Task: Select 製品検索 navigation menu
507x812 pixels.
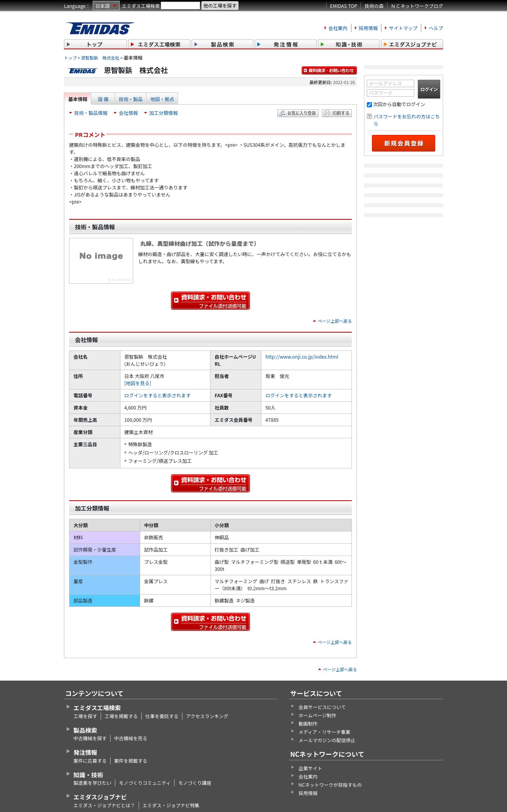Action: click(x=222, y=44)
